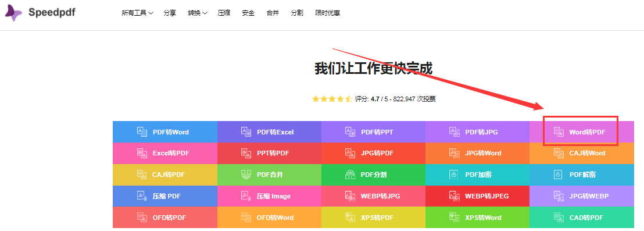Image resolution: width=644 pixels, height=231 pixels.
Task: Click the 我们让工作更快完成 heading
Action: (373, 69)
